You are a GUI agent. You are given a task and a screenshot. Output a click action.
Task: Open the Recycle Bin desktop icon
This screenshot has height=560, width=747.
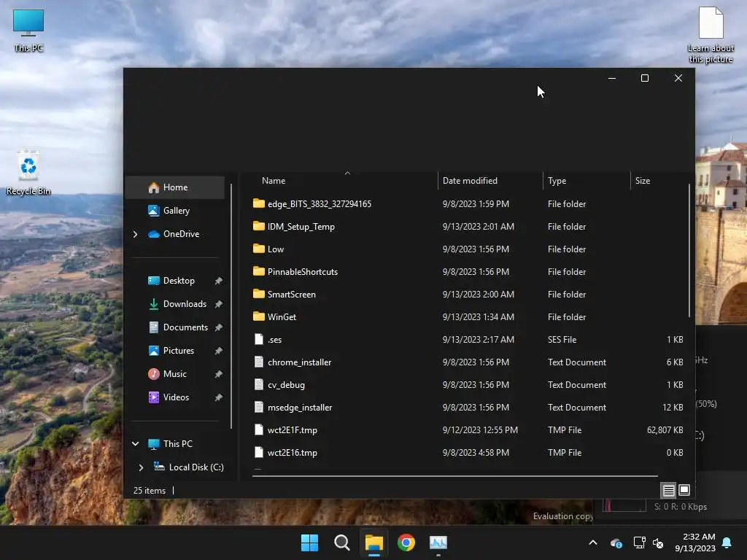28,173
